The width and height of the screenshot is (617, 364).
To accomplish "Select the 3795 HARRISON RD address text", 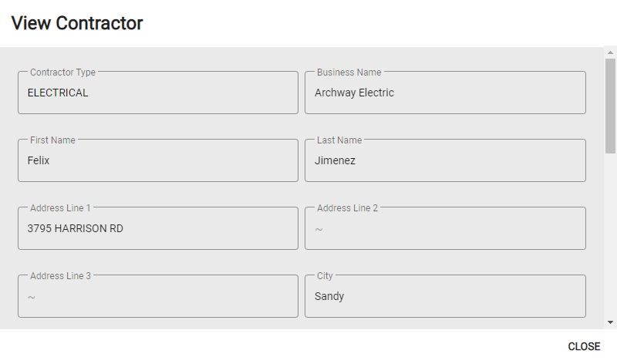I will click(75, 228).
